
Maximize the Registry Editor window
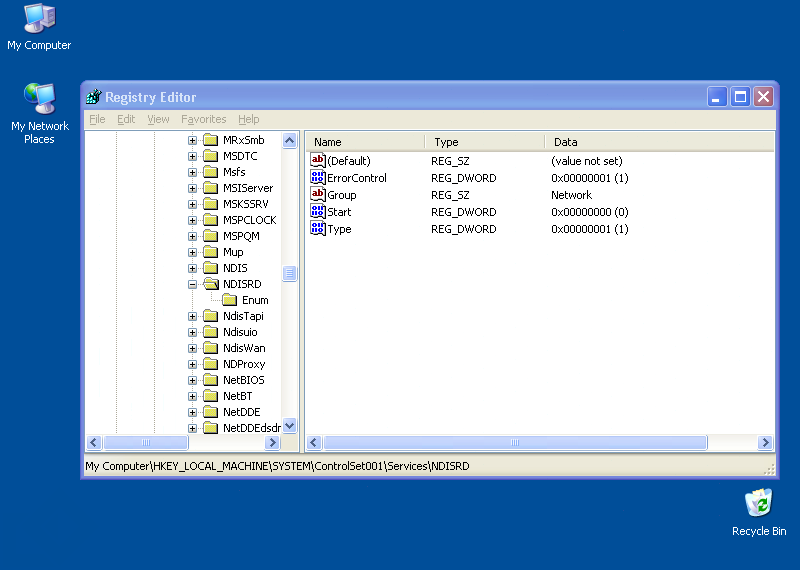[740, 96]
